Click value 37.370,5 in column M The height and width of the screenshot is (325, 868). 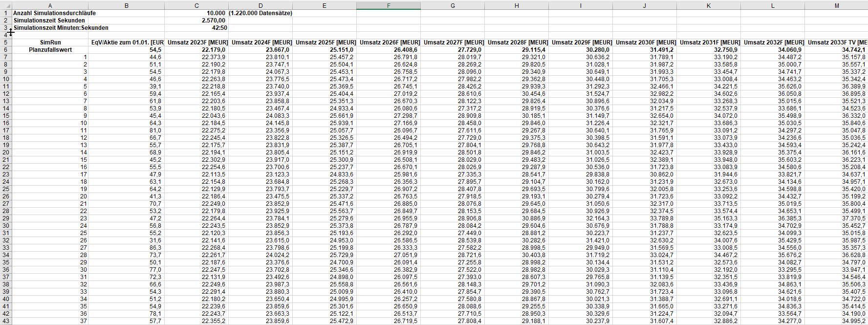click(853, 218)
